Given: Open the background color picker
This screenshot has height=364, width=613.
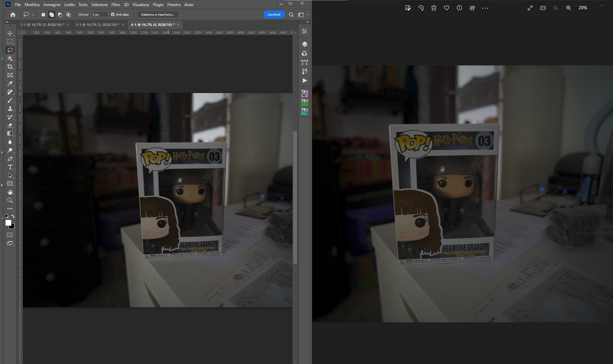Looking at the screenshot, I should click(x=12, y=227).
